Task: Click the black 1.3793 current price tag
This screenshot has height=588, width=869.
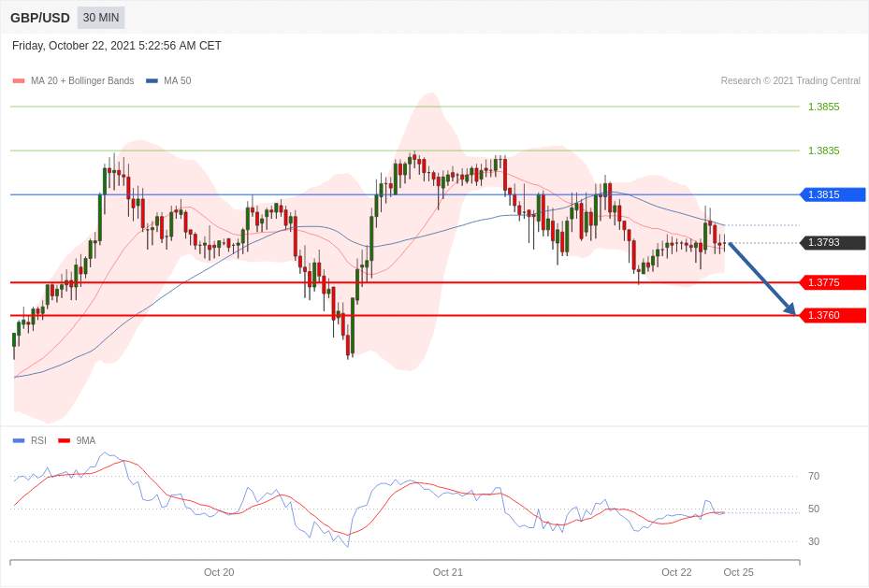Action: pos(833,242)
